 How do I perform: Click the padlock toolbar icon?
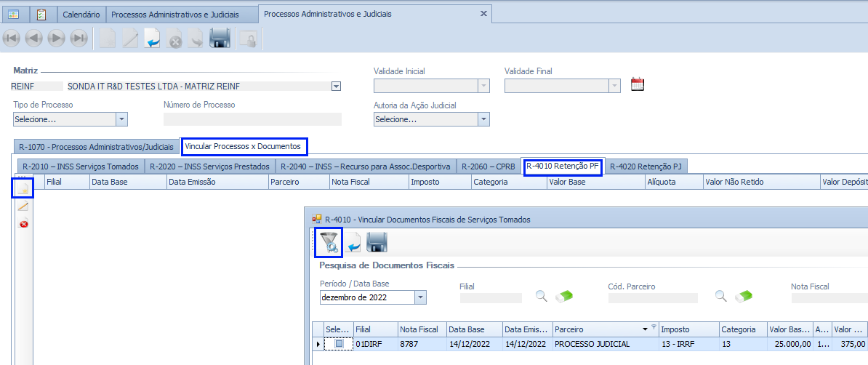click(247, 39)
